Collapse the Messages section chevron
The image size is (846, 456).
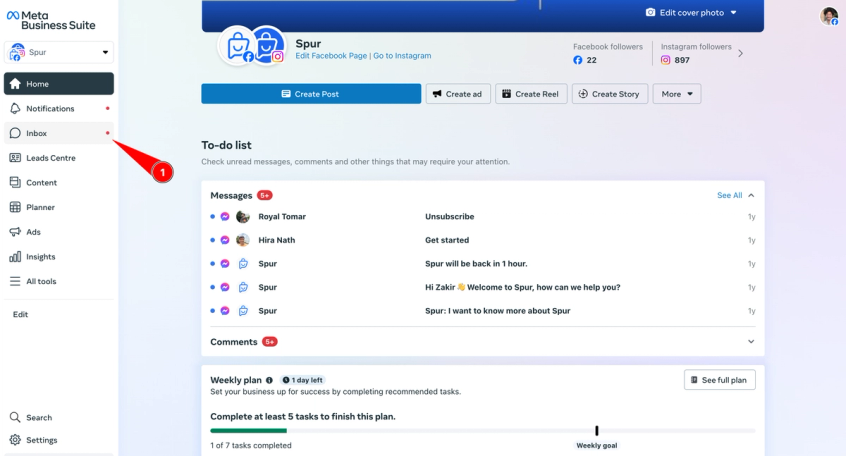pos(751,195)
